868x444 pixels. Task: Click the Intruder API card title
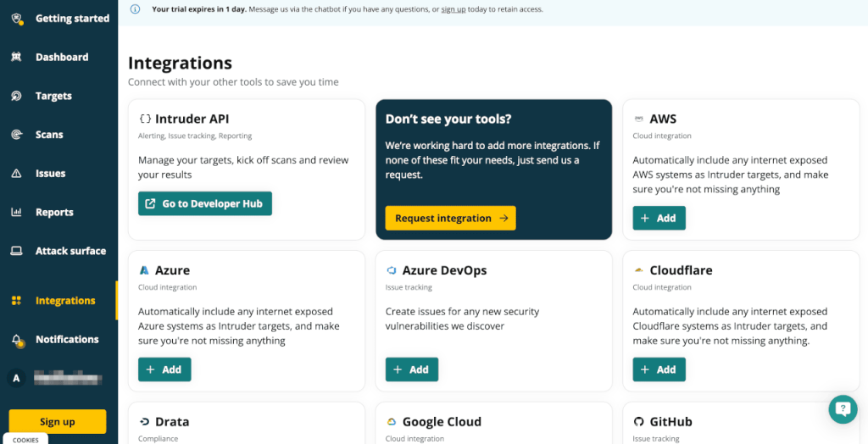192,119
